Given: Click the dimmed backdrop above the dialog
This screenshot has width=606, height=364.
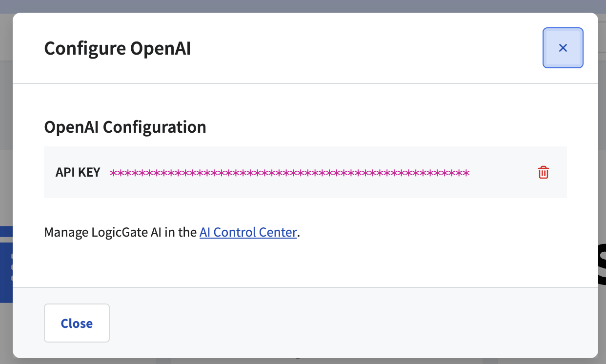Looking at the screenshot, I should pos(303,6).
